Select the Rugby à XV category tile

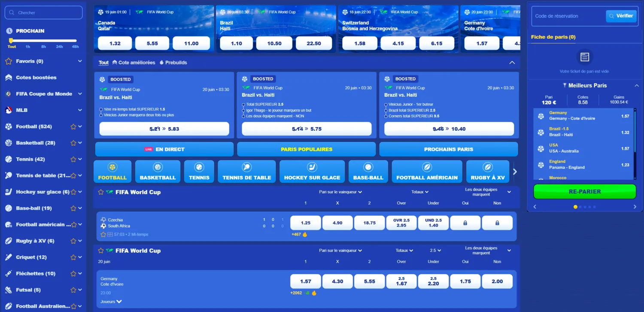488,171
